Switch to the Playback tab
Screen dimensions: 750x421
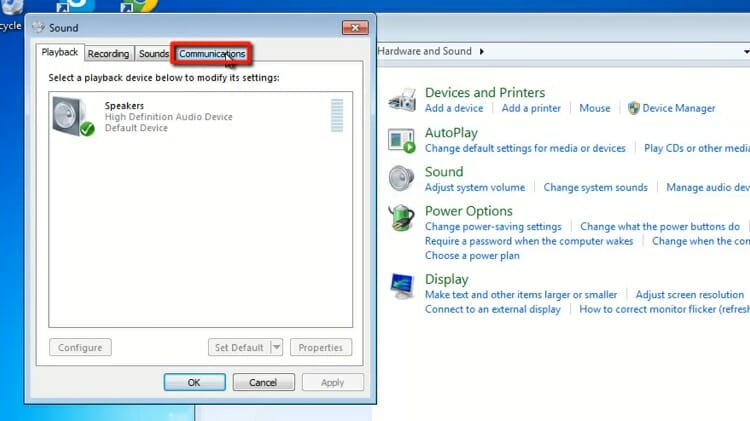pos(60,52)
